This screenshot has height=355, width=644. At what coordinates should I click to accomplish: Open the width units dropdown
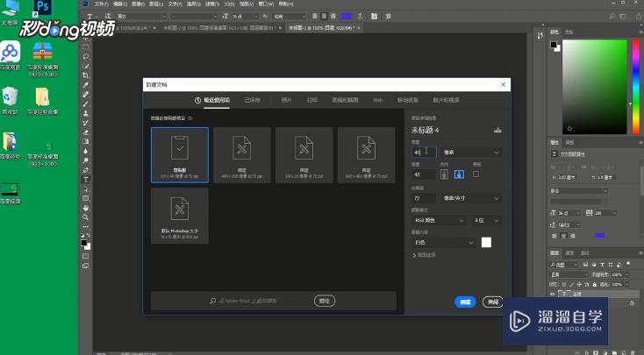(x=471, y=153)
